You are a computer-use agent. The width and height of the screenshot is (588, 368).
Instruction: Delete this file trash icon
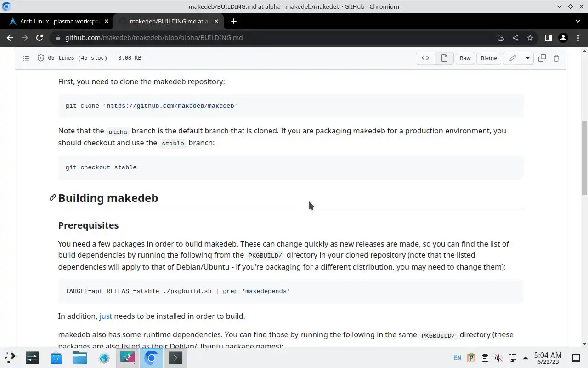coord(556,58)
